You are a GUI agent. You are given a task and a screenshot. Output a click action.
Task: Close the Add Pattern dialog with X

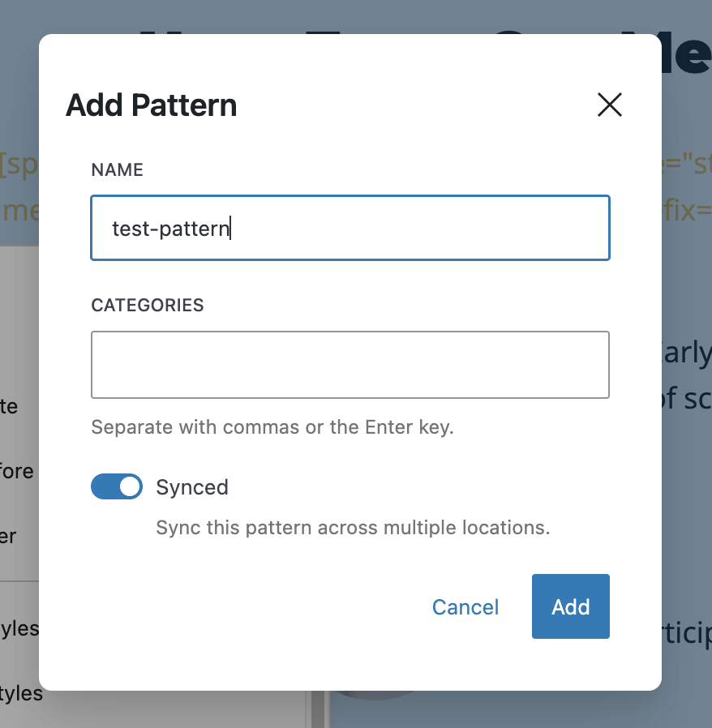pos(609,105)
